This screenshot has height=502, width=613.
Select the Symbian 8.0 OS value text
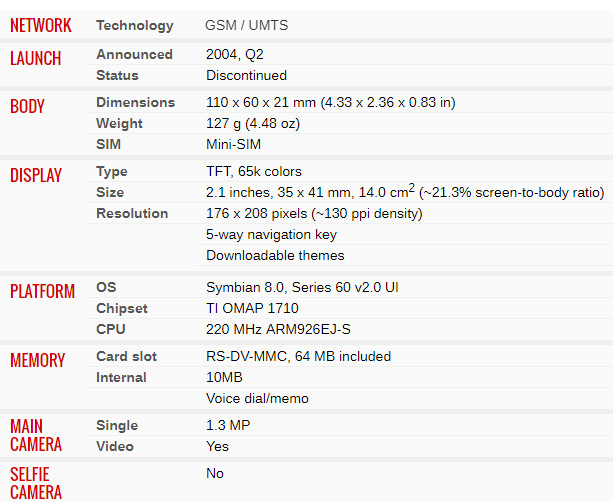pos(302,287)
